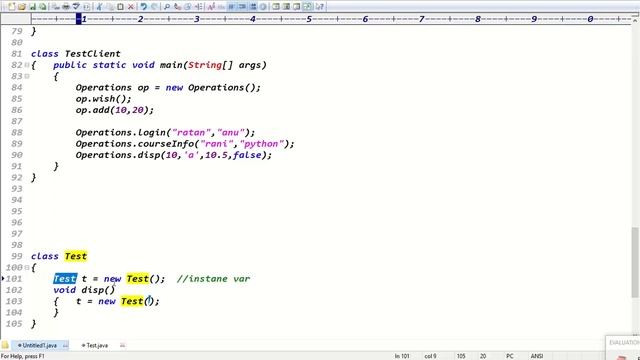Click '"ratan"' string on line 88
Image resolution: width=640 pixels, height=360 pixels.
[192, 133]
